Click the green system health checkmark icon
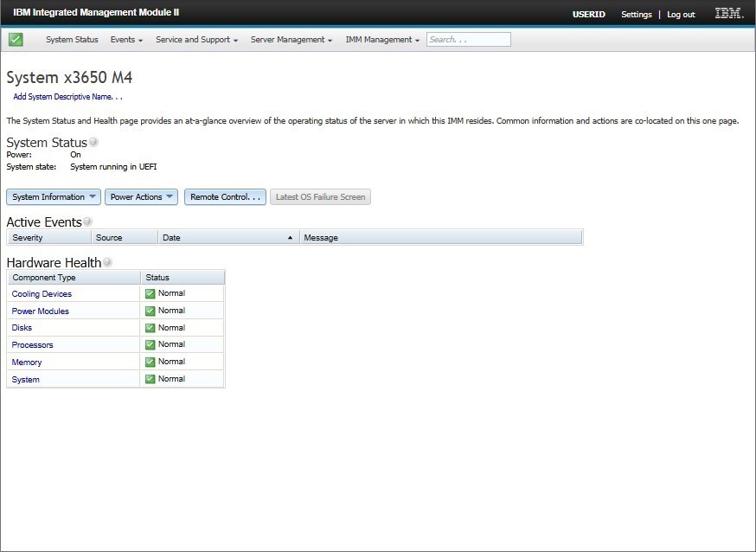 point(16,40)
